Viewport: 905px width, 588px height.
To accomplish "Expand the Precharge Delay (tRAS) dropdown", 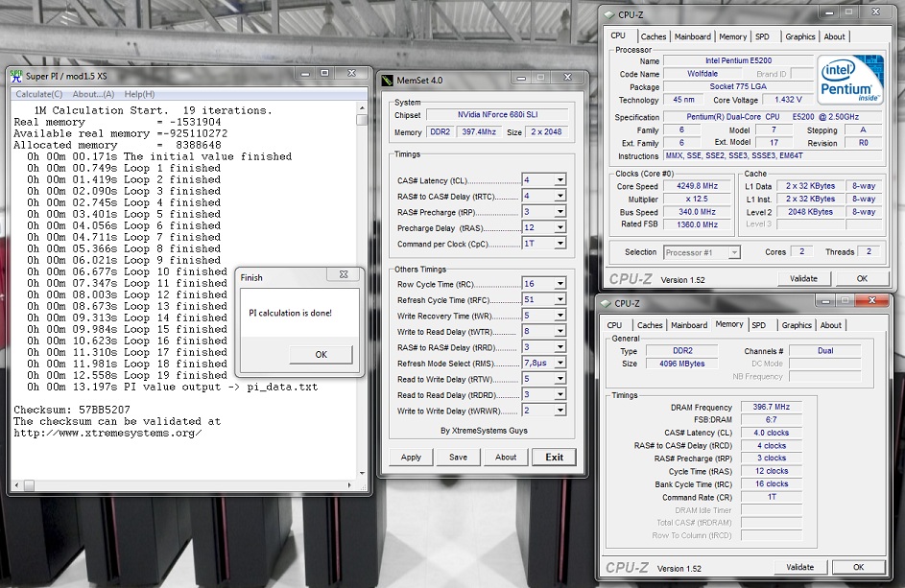I will tap(560, 227).
